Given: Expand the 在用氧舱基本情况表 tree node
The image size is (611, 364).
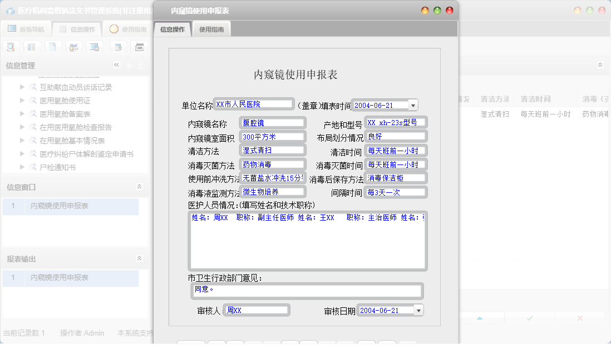Looking at the screenshot, I should point(22,139).
